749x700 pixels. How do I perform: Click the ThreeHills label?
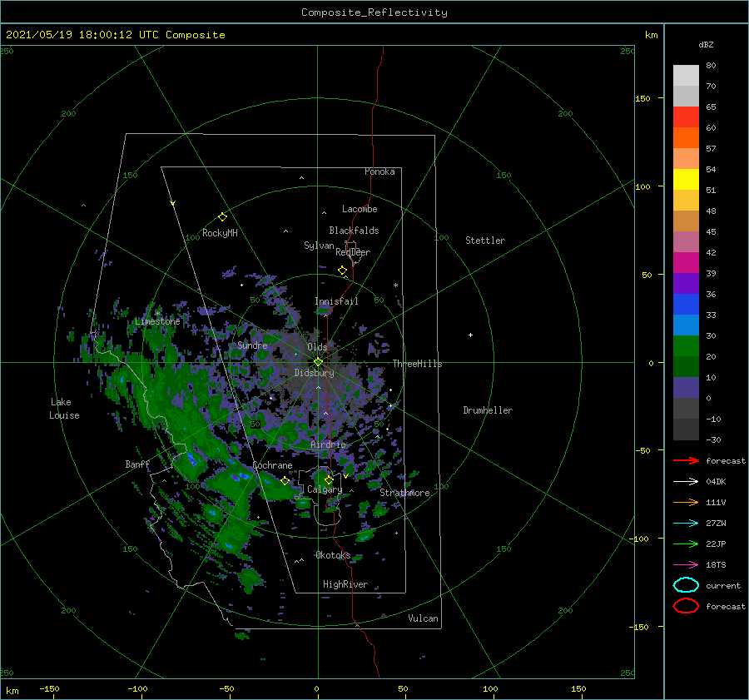[417, 364]
